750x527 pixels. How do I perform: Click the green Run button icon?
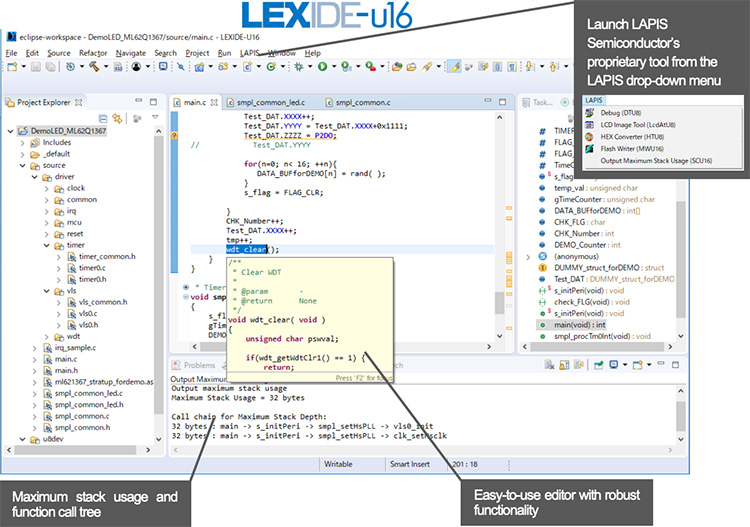(x=322, y=67)
